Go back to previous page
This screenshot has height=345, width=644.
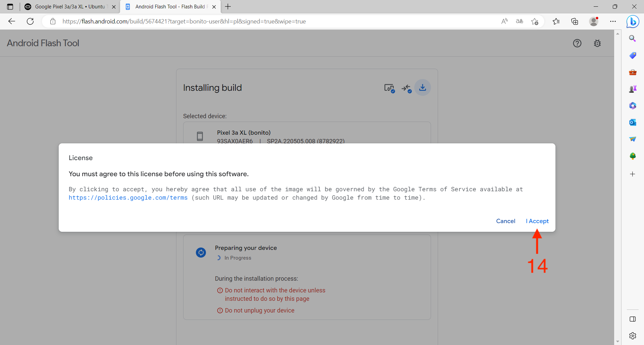point(12,21)
